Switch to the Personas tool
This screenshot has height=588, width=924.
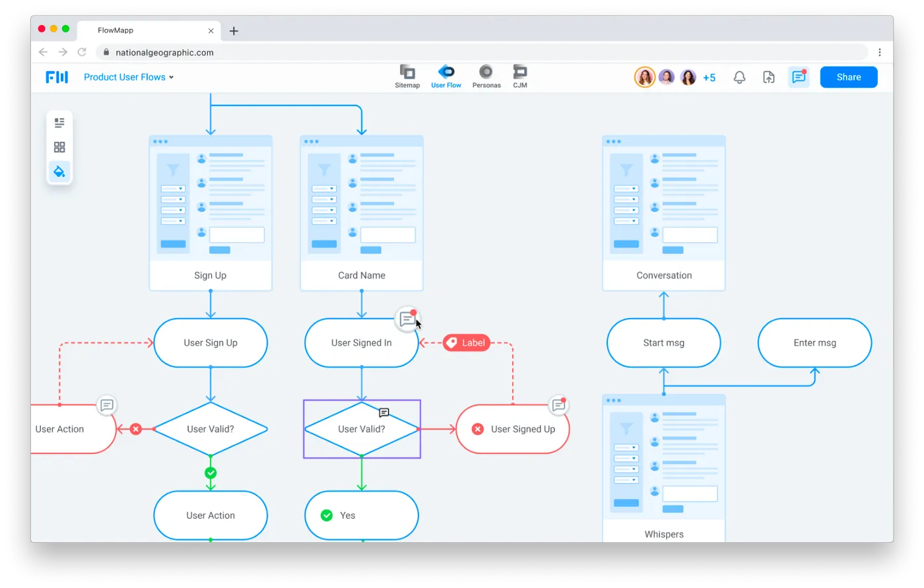[x=486, y=77]
